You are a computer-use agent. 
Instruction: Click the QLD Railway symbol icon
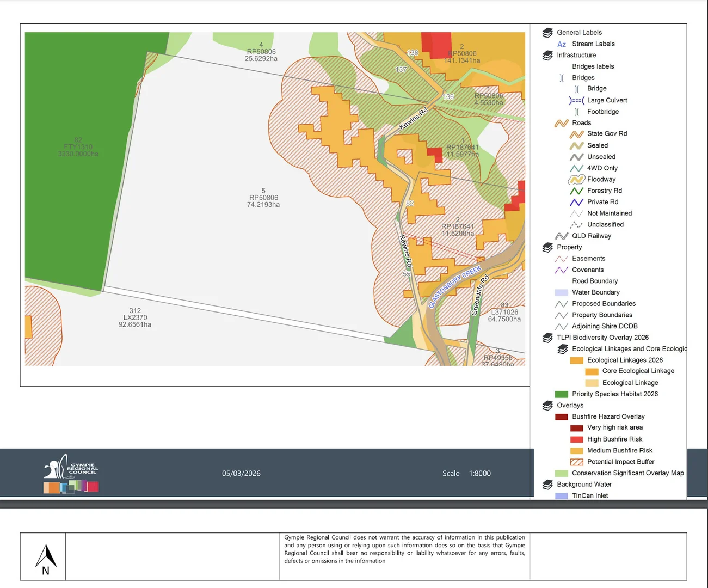(562, 236)
